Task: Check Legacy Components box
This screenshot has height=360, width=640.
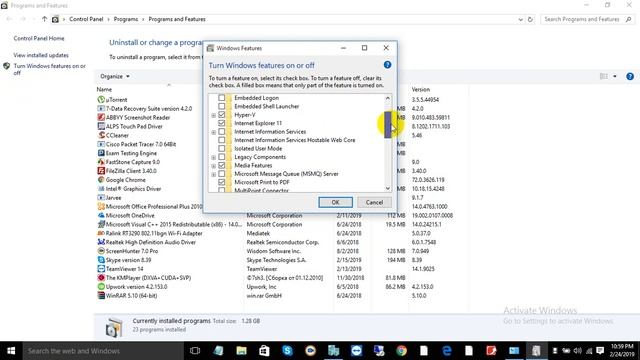Action: (221, 157)
